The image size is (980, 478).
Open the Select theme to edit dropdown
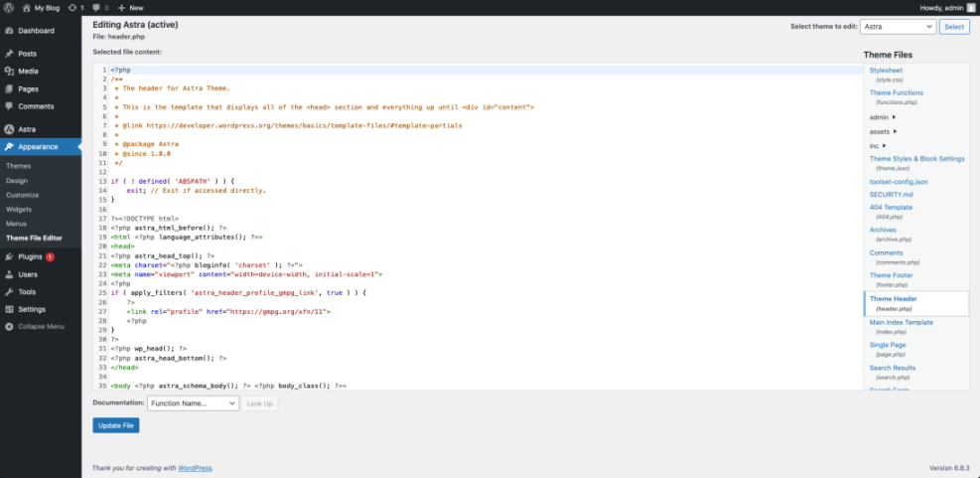(898, 27)
